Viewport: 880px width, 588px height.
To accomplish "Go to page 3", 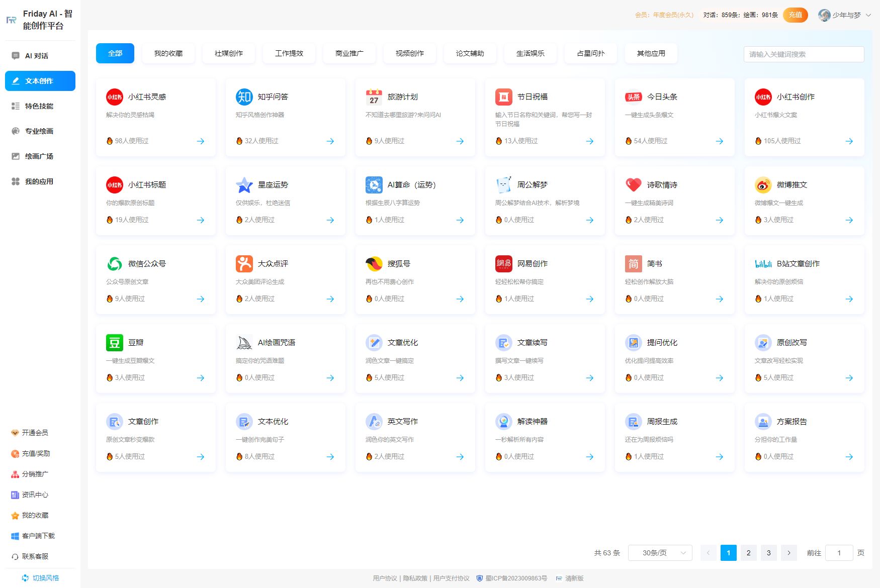I will [768, 553].
